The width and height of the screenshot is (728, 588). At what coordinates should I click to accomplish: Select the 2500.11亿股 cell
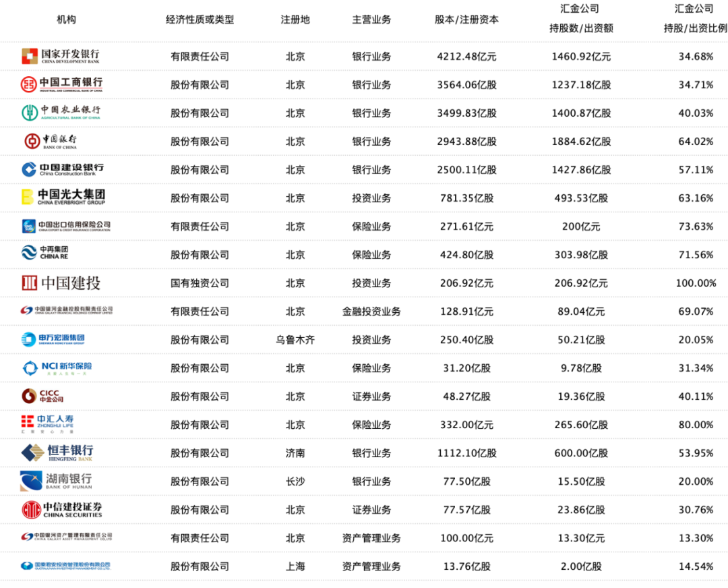466,170
